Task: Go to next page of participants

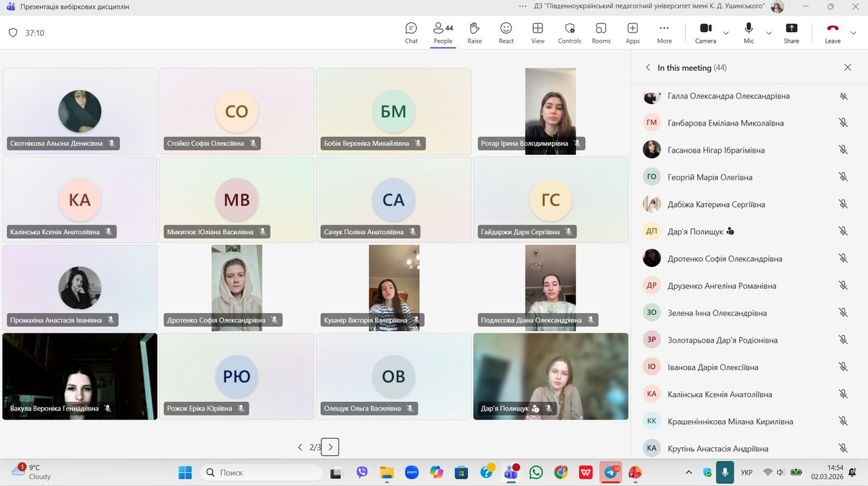Action: point(330,447)
